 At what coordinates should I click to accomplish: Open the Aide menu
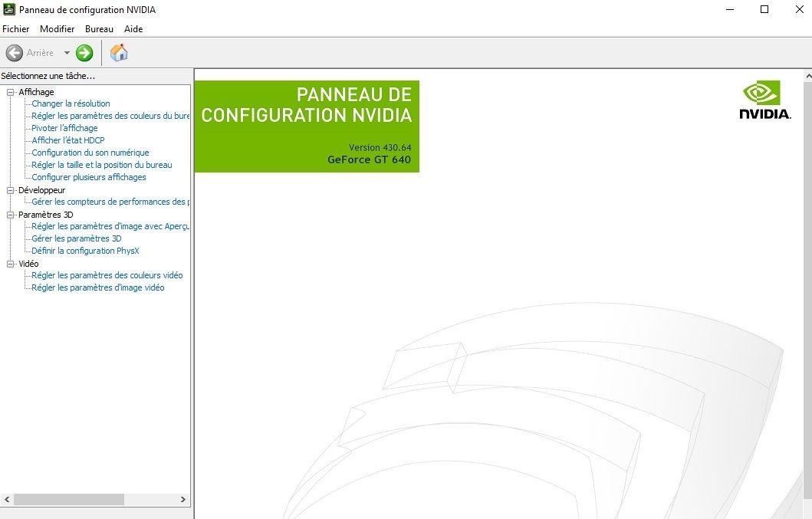coord(133,29)
